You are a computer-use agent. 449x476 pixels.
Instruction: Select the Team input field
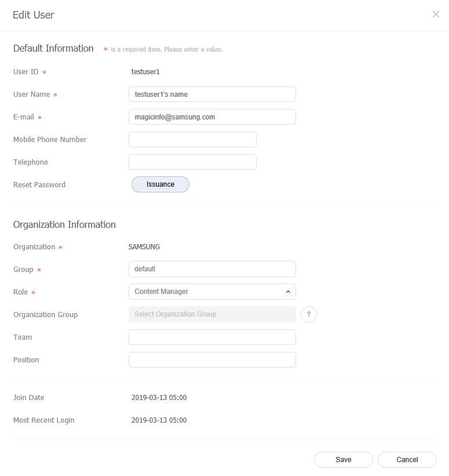212,337
